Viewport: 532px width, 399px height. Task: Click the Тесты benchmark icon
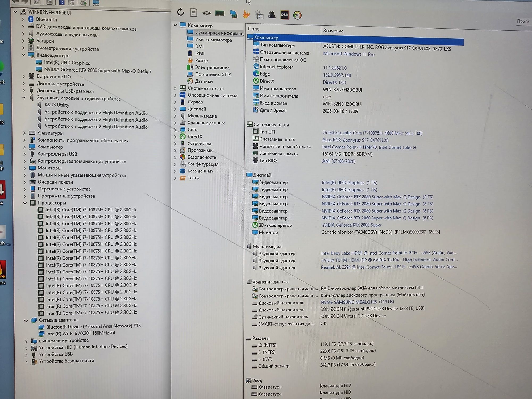click(x=182, y=178)
